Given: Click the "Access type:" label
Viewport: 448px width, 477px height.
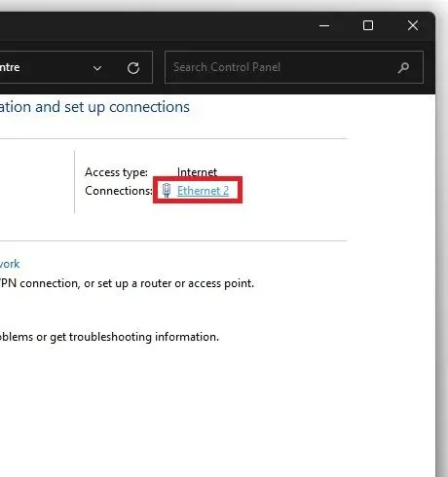Looking at the screenshot, I should coord(116,172).
